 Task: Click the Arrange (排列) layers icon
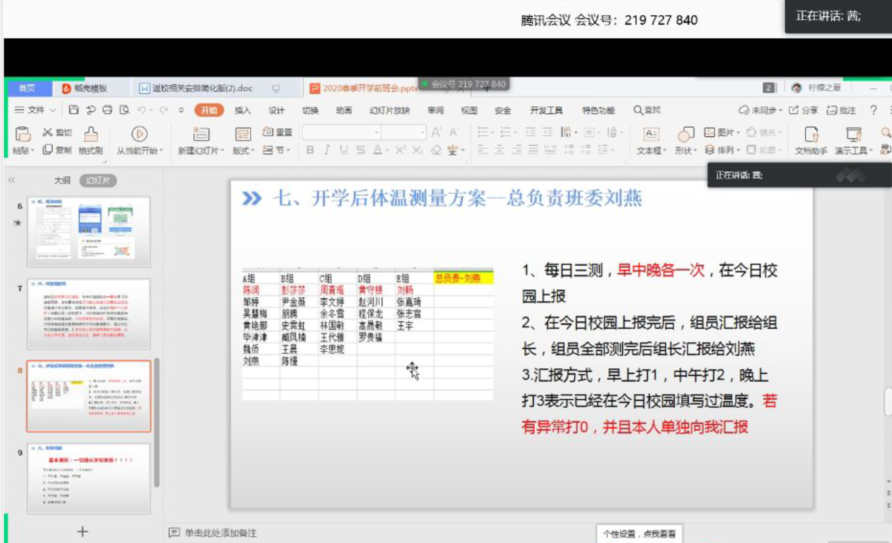tap(709, 150)
